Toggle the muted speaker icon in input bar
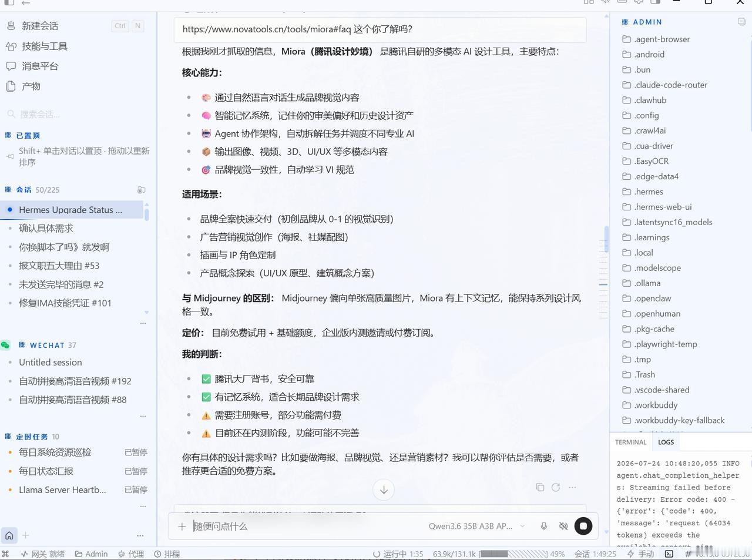The image size is (752, 560). coord(563,526)
